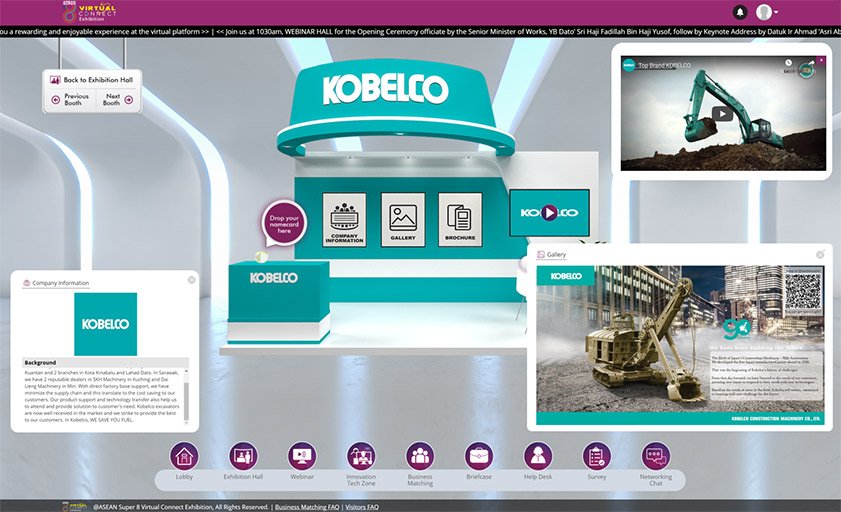Open the user profile avatar menu

click(766, 12)
